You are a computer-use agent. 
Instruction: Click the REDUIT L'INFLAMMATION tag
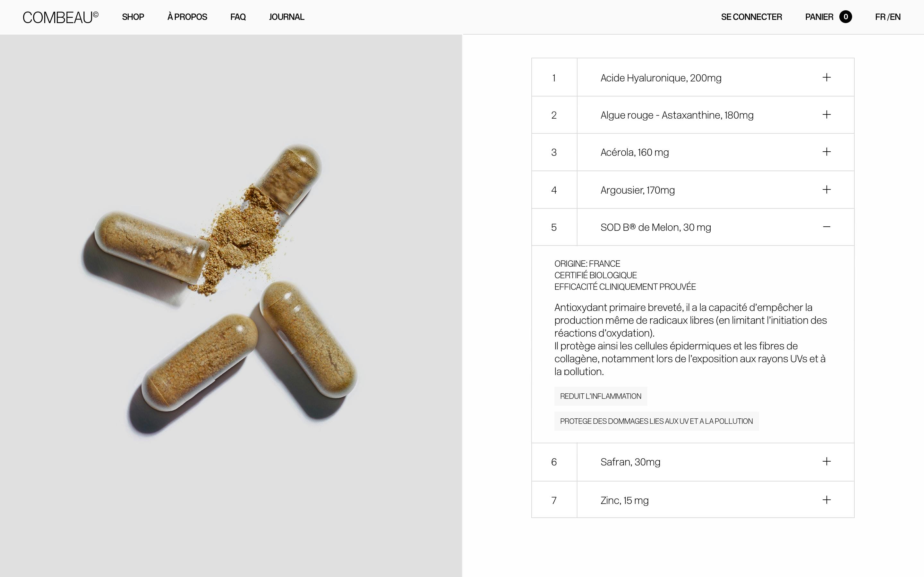click(x=600, y=396)
